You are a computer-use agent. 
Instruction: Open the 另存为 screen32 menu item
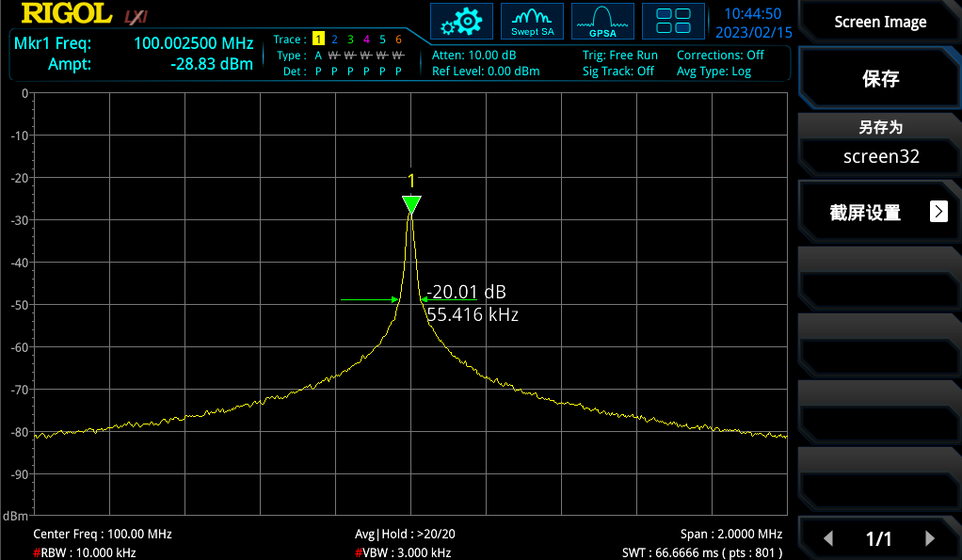coord(880,143)
